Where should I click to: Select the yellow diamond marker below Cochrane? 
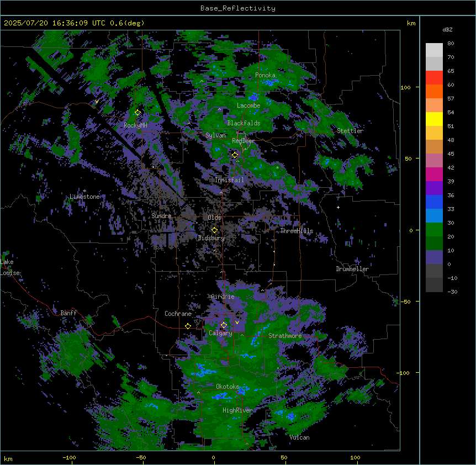pyautogui.click(x=188, y=326)
